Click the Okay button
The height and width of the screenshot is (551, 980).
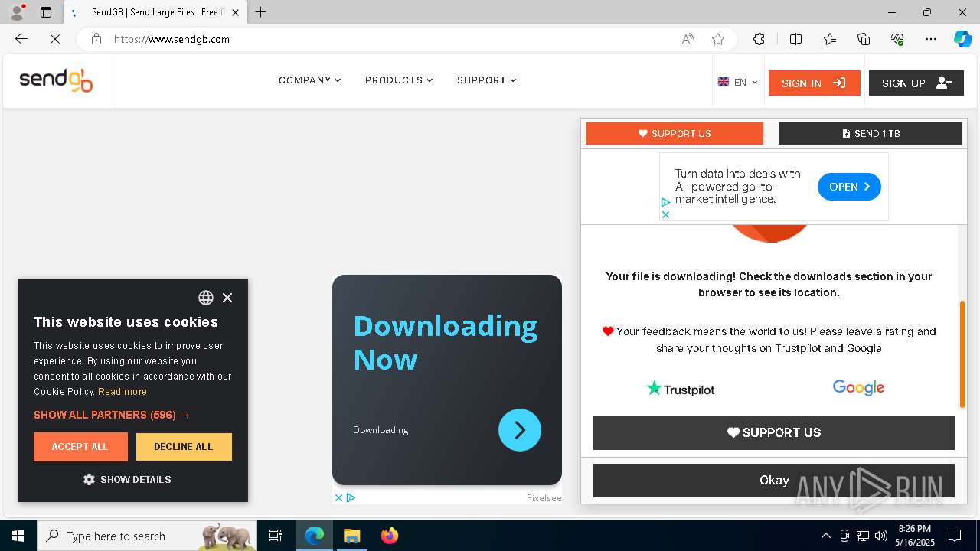774,480
